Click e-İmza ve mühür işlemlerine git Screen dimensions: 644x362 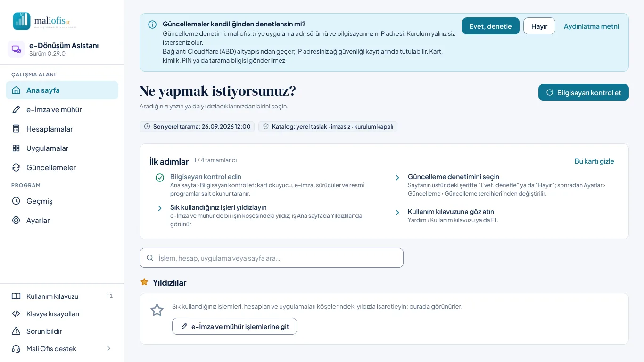pyautogui.click(x=234, y=326)
